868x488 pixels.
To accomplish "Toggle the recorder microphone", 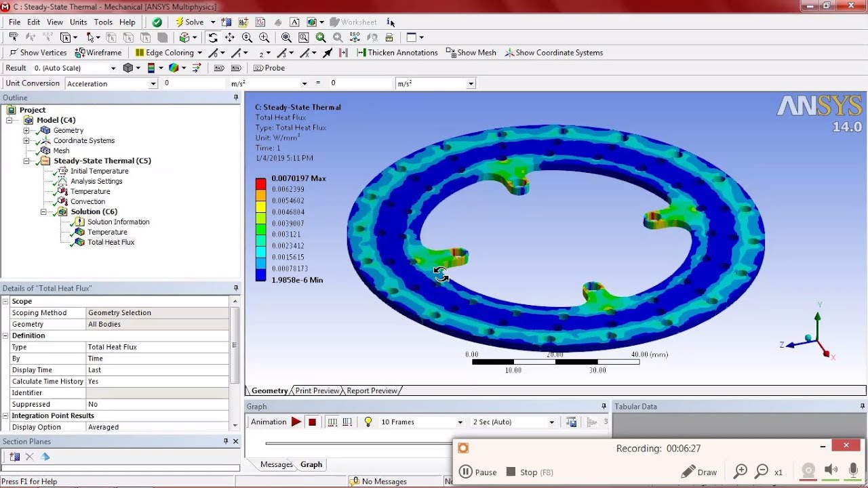I will (x=852, y=472).
